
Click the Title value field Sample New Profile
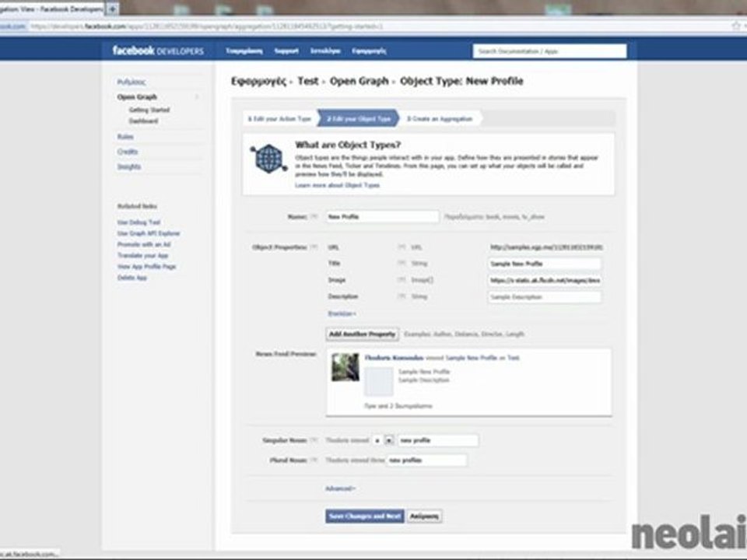[545, 264]
